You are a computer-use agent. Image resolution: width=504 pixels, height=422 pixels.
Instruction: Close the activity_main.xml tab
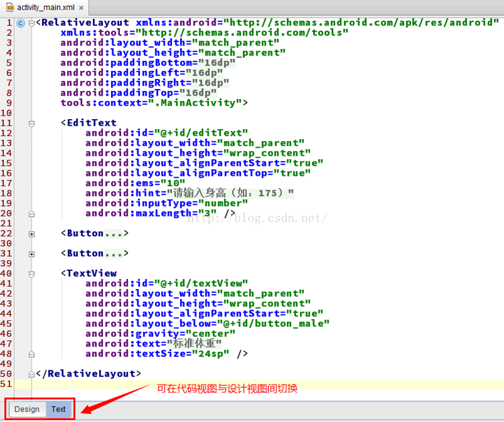coord(81,8)
